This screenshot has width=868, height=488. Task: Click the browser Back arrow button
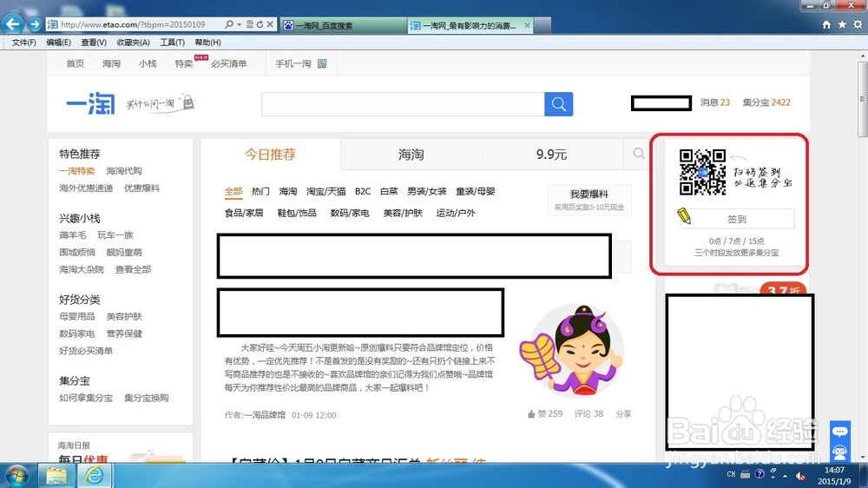[x=12, y=23]
